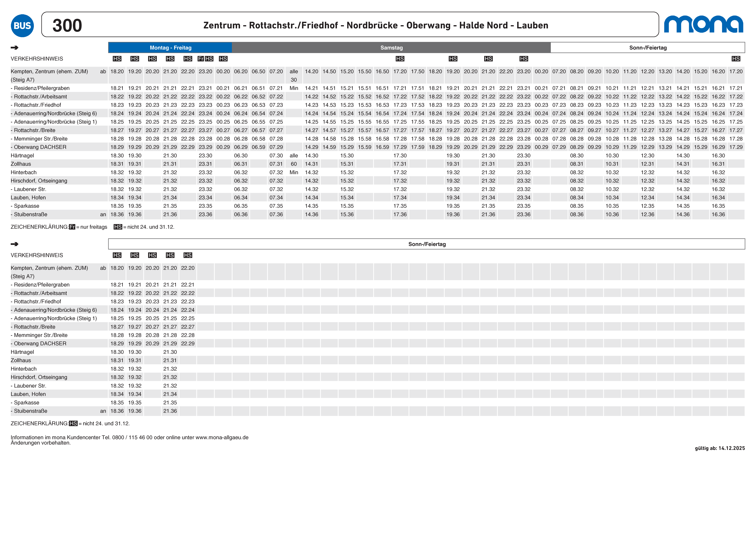Click the alle 60 Min label in the Härtnagel–Hinterbach rows
This screenshot has height=535, width=756.
click(x=294, y=164)
